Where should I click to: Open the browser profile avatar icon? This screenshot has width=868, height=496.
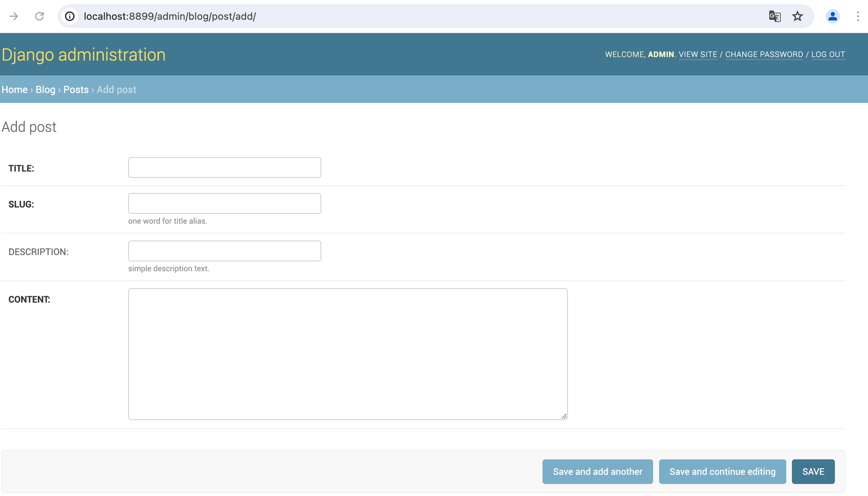(832, 16)
